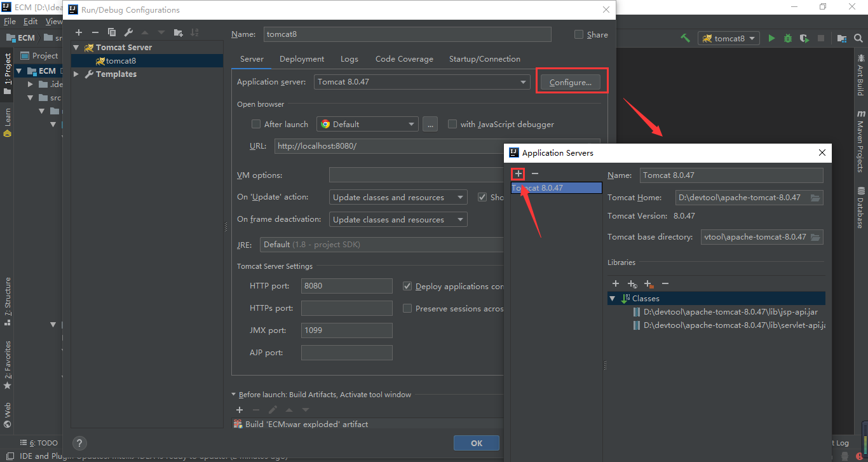Enable with JavaScript debugger checkbox
Image resolution: width=868 pixels, height=462 pixels.
point(452,124)
